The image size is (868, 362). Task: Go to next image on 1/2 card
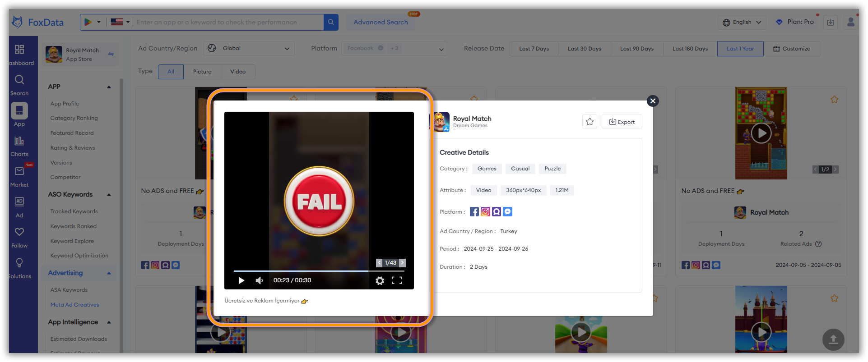(x=835, y=170)
